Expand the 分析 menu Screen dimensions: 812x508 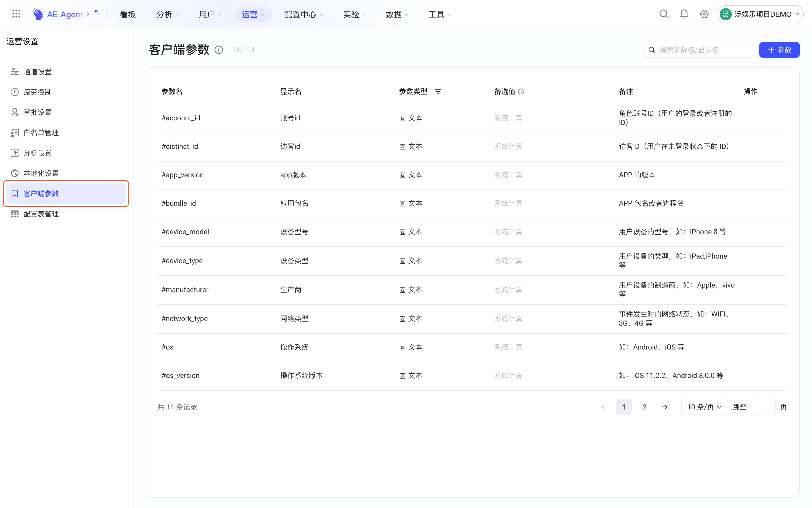[168, 14]
